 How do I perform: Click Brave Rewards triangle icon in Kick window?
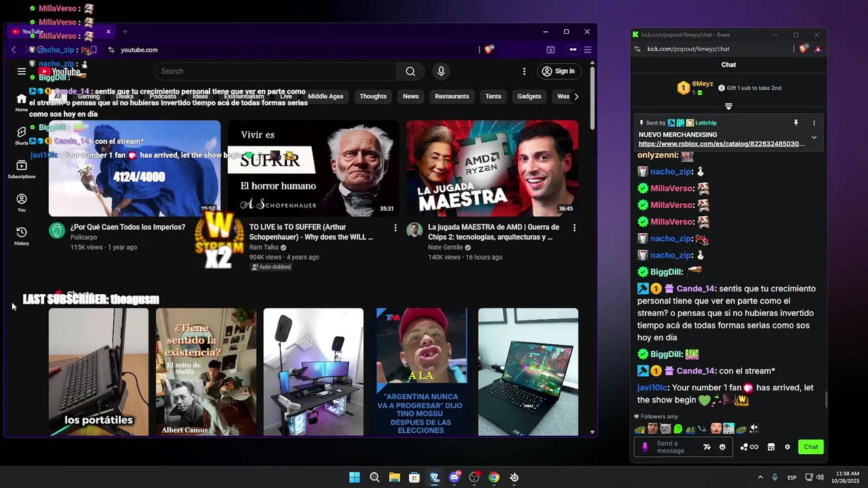pos(818,49)
